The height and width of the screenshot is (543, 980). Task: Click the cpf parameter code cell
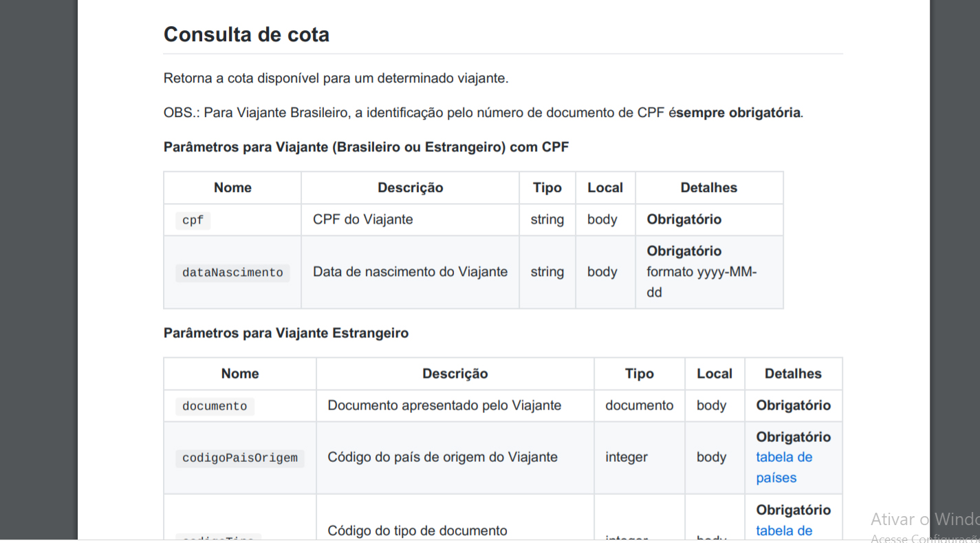[x=193, y=221]
